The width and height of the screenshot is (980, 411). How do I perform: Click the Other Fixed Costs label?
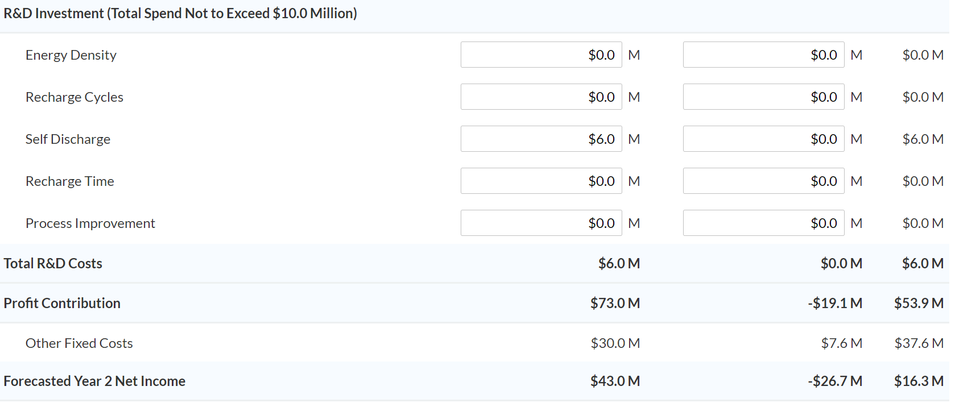pos(79,343)
